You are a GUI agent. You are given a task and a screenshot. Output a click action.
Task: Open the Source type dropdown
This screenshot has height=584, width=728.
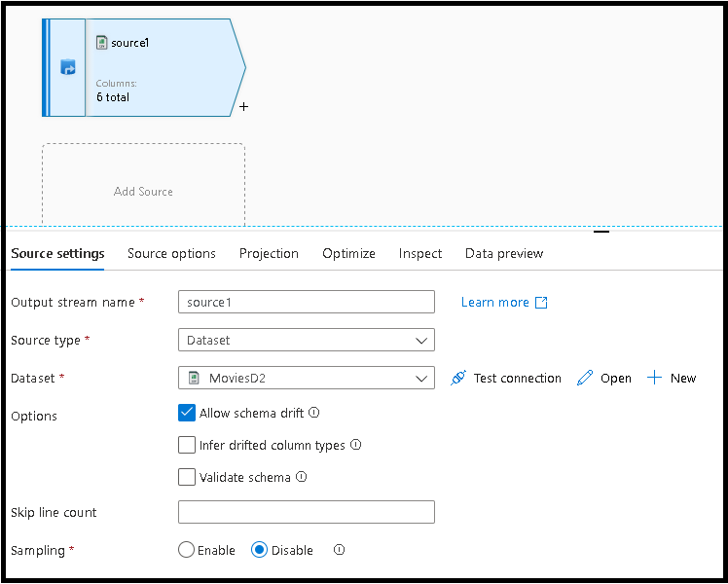[x=307, y=341]
